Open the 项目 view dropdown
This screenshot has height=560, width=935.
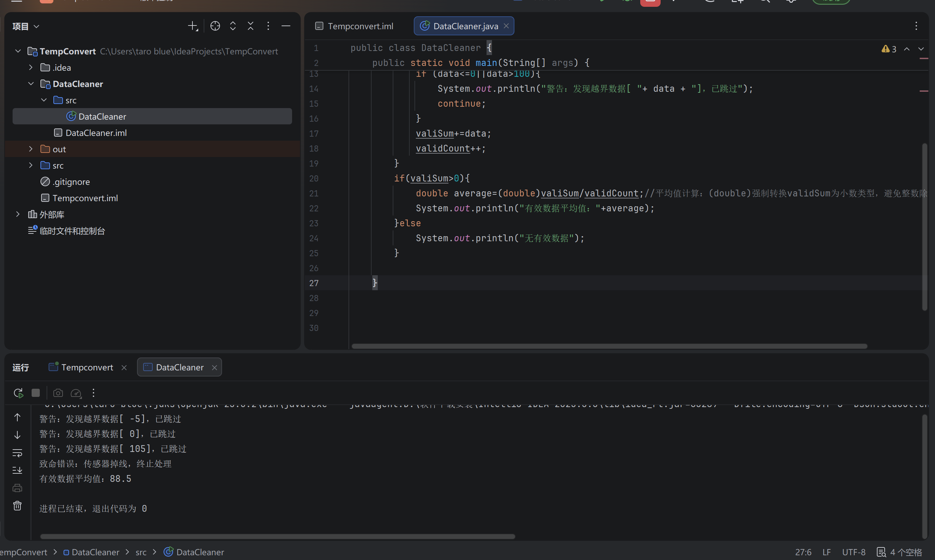point(26,27)
